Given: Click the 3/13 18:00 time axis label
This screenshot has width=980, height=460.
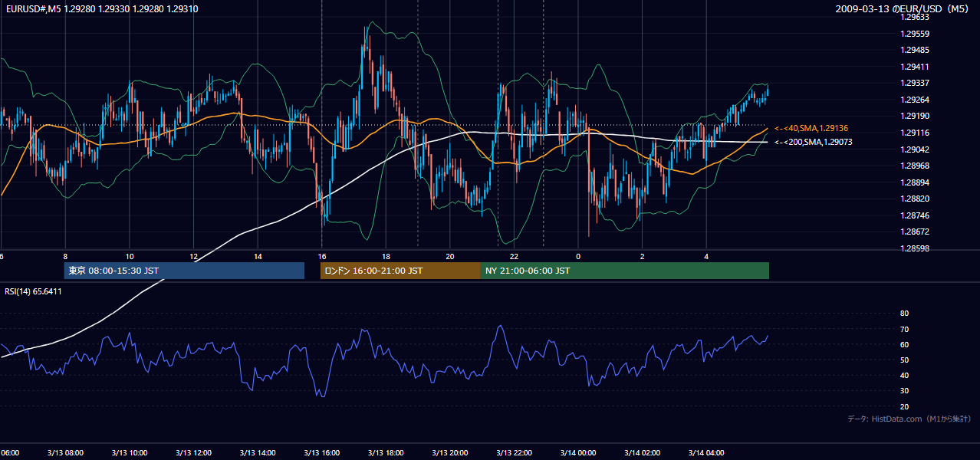Looking at the screenshot, I should tap(386, 452).
